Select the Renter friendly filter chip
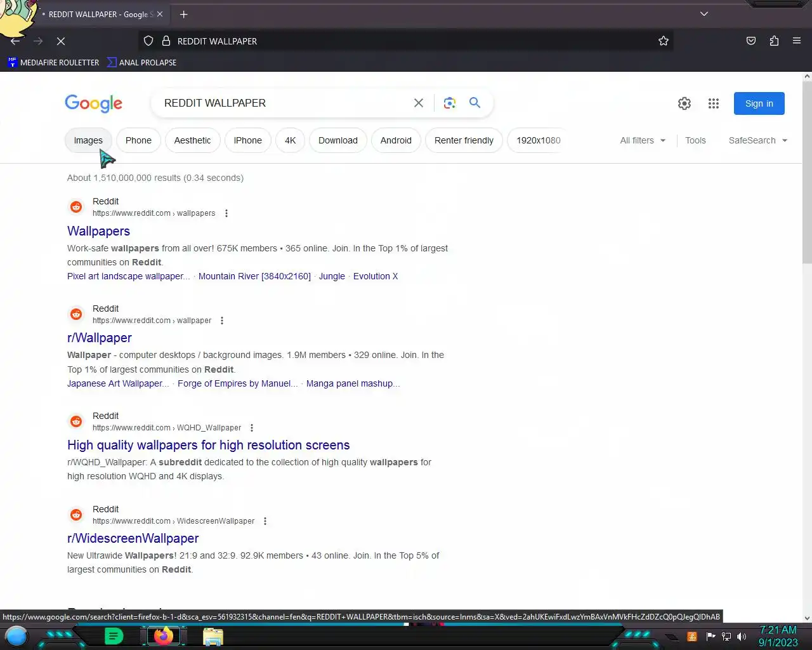 (464, 140)
